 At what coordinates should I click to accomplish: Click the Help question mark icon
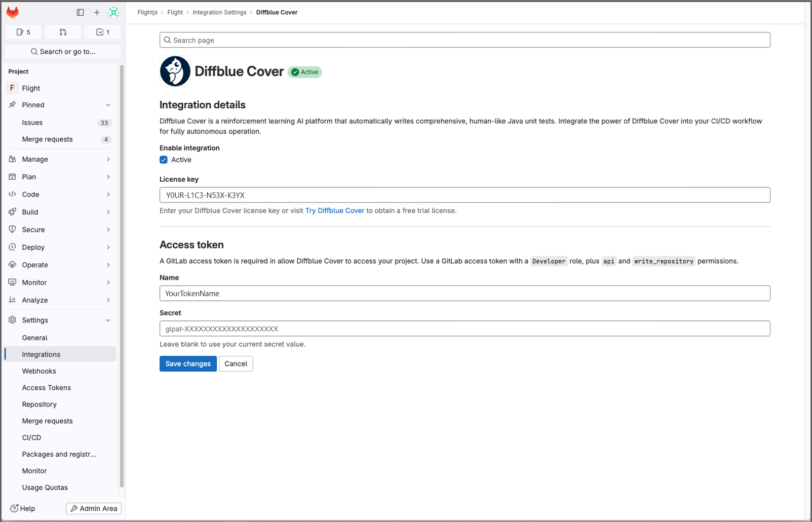click(14, 508)
